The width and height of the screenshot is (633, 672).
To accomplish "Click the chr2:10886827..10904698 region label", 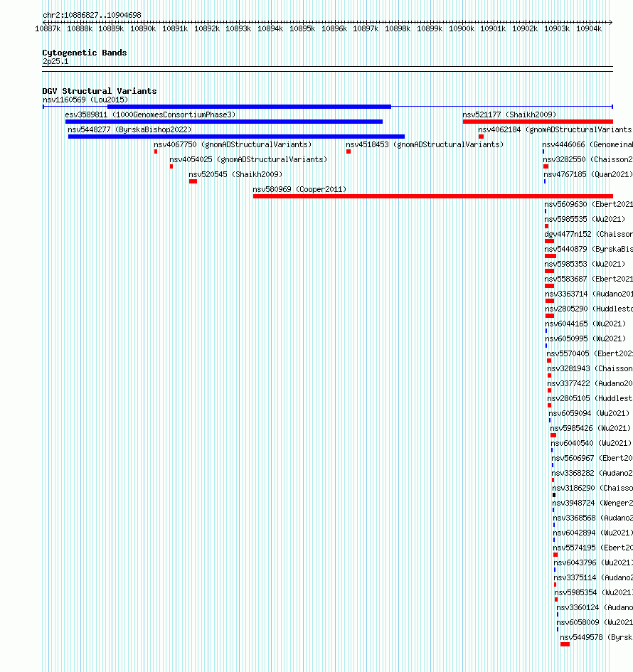I will tap(92, 15).
